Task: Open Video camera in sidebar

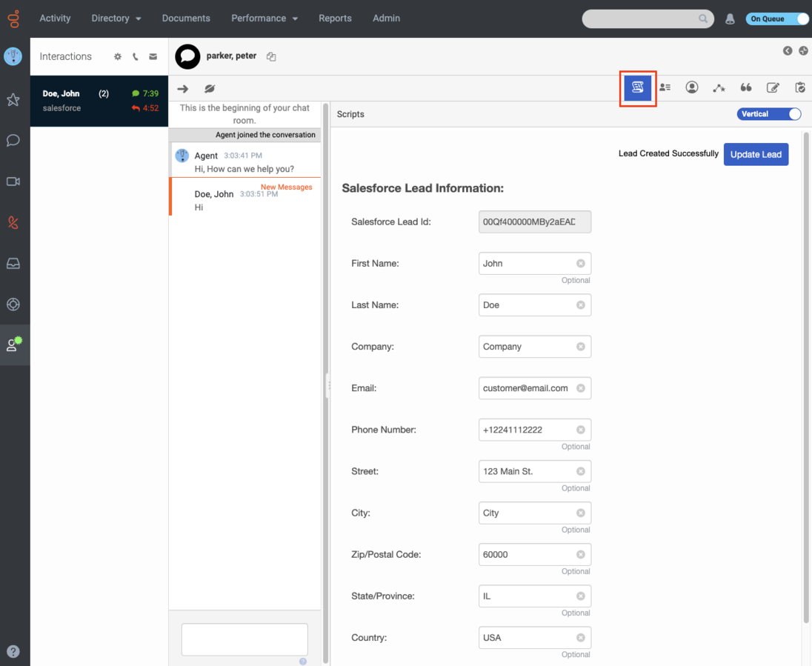Action: point(13,182)
